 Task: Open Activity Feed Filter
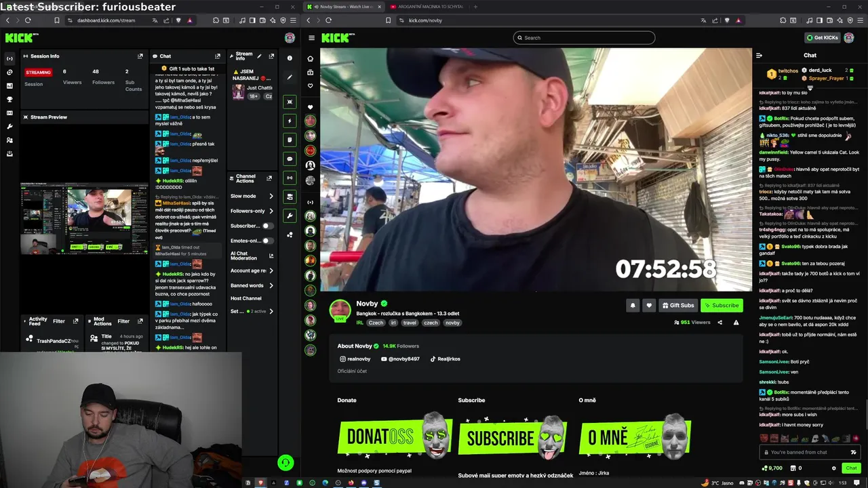point(59,321)
